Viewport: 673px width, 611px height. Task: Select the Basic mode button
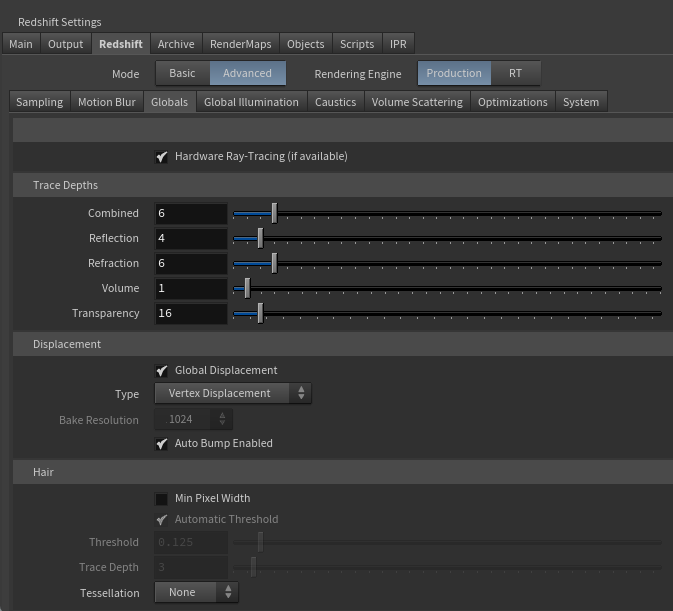pos(182,73)
